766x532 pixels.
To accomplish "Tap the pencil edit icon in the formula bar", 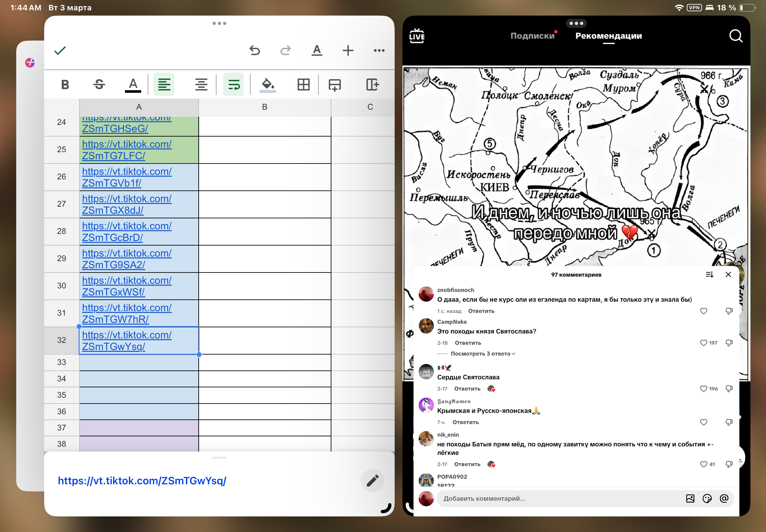I will 373,481.
